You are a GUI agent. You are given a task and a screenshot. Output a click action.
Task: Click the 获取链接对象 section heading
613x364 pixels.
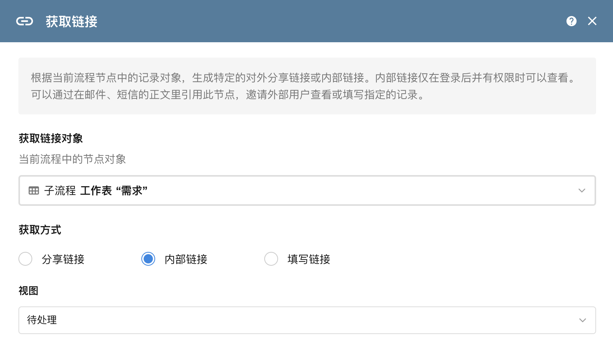pyautogui.click(x=51, y=138)
